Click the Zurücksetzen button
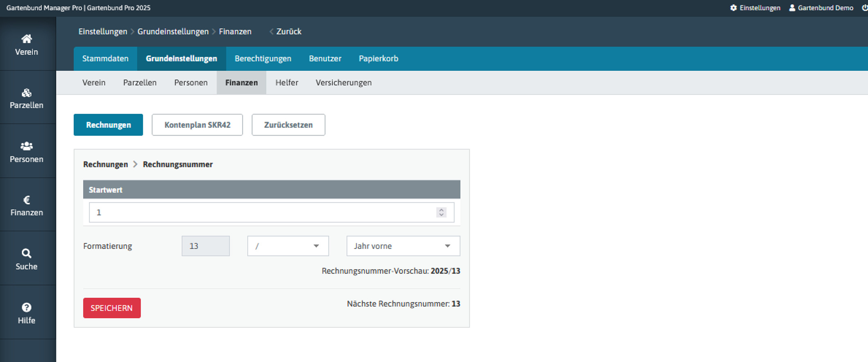 click(288, 125)
